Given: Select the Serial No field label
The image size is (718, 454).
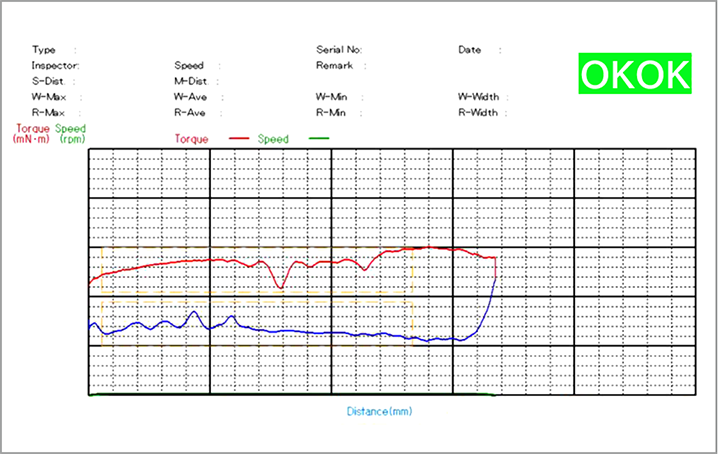Looking at the screenshot, I should [339, 49].
